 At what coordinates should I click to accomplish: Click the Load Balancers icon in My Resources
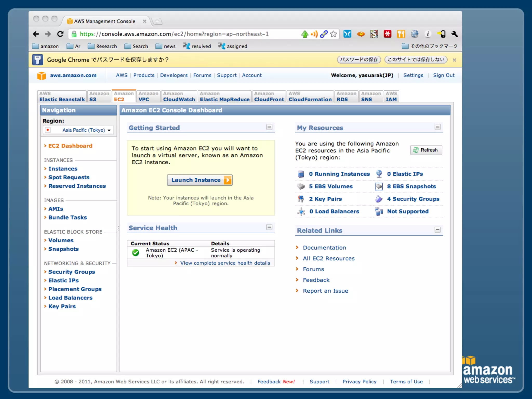[x=301, y=211]
